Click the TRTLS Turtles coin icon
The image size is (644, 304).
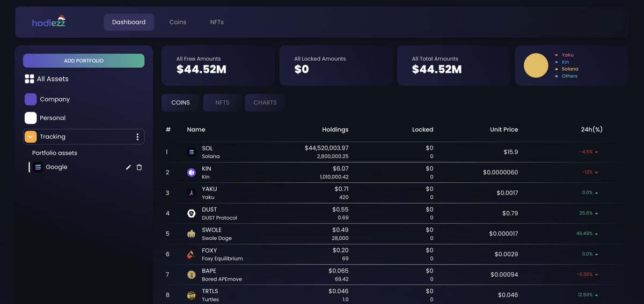(191, 295)
